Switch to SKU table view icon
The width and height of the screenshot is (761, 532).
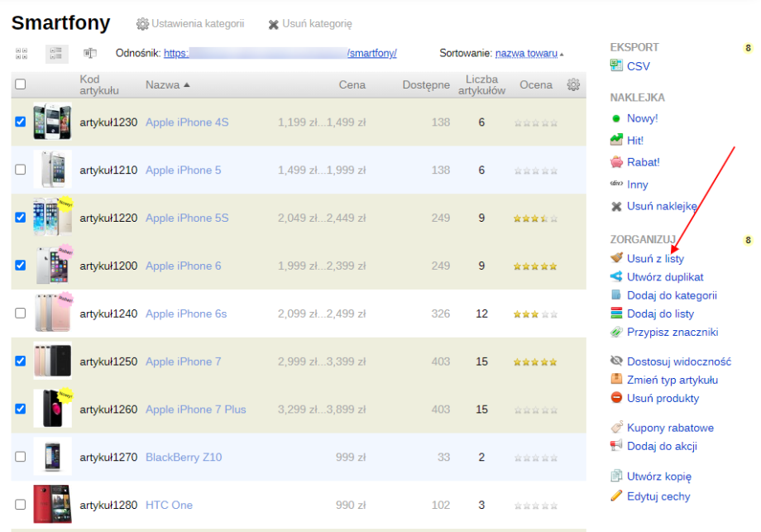[x=90, y=54]
